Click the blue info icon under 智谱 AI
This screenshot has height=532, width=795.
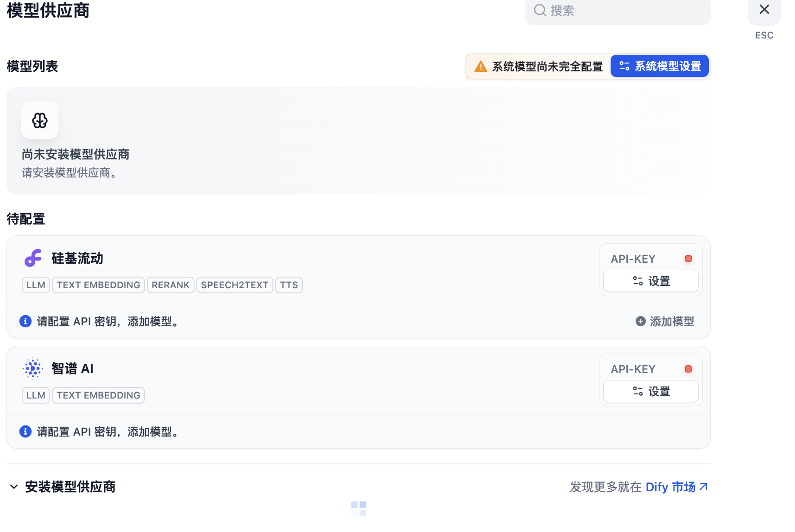25,431
